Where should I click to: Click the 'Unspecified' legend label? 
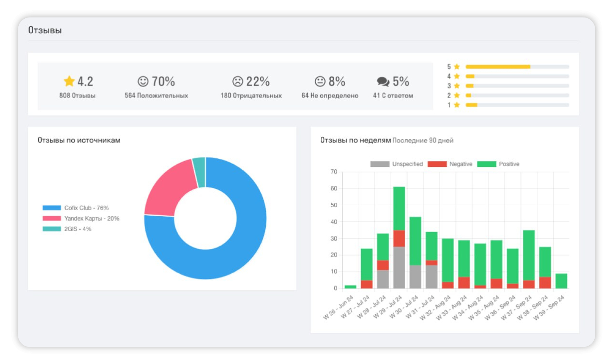pyautogui.click(x=408, y=164)
